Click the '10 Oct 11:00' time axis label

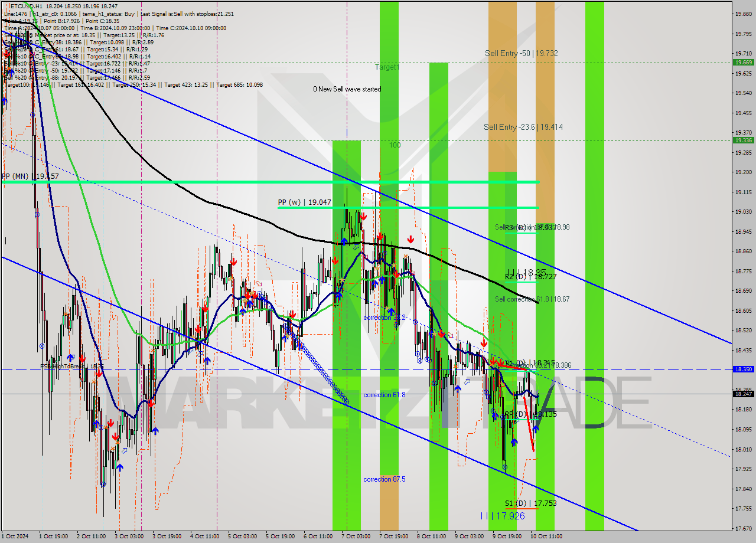coord(546,537)
